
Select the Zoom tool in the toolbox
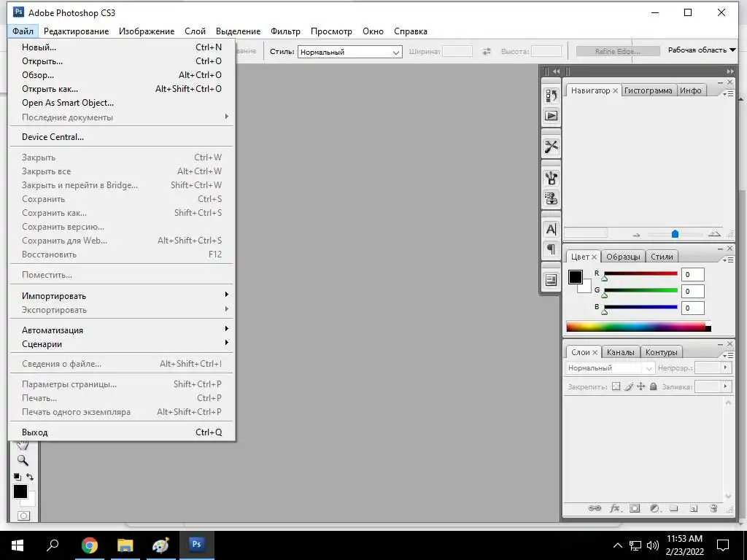pyautogui.click(x=23, y=460)
